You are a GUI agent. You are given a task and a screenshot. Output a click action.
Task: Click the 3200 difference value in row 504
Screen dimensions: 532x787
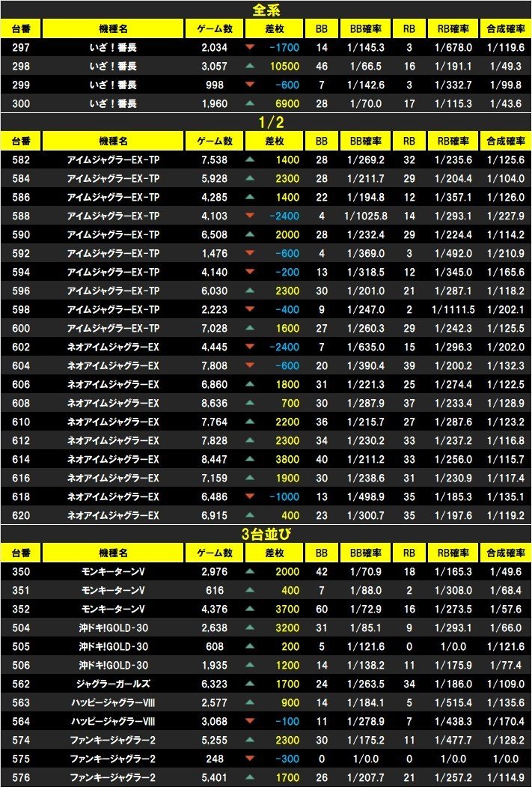coord(287,628)
